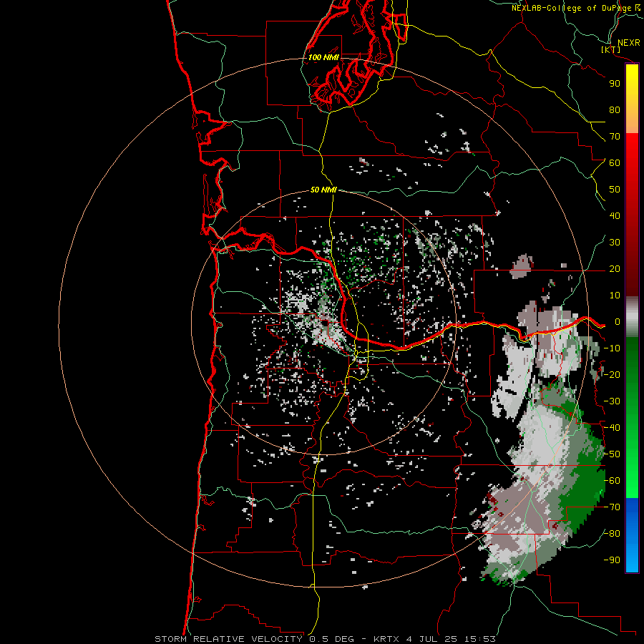Click the -40 value on the velocity scale
Image resolution: width=644 pixels, height=644 pixels.
[612, 428]
